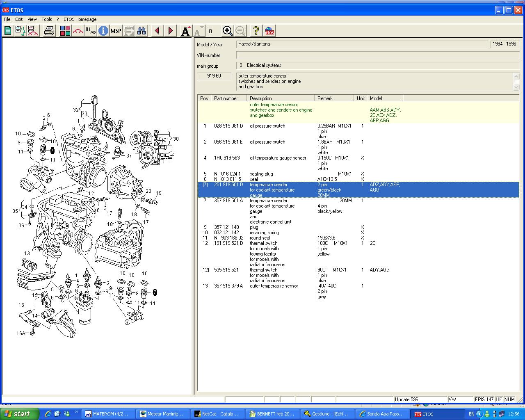
Task: Click the greyed zoom out magnifier icon
Action: pos(240,31)
